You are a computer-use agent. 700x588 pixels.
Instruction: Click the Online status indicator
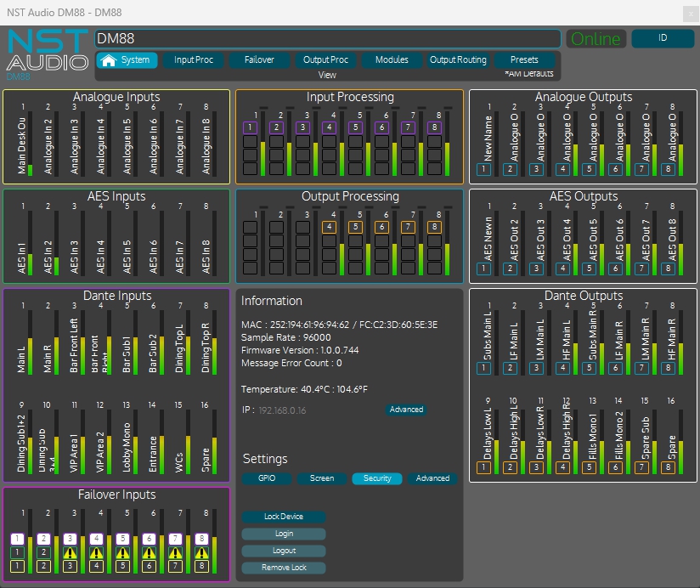596,39
